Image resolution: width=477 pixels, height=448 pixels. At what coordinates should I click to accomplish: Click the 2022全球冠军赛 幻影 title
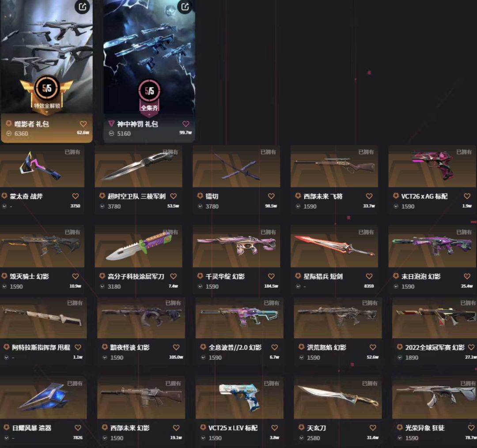tap(435, 347)
